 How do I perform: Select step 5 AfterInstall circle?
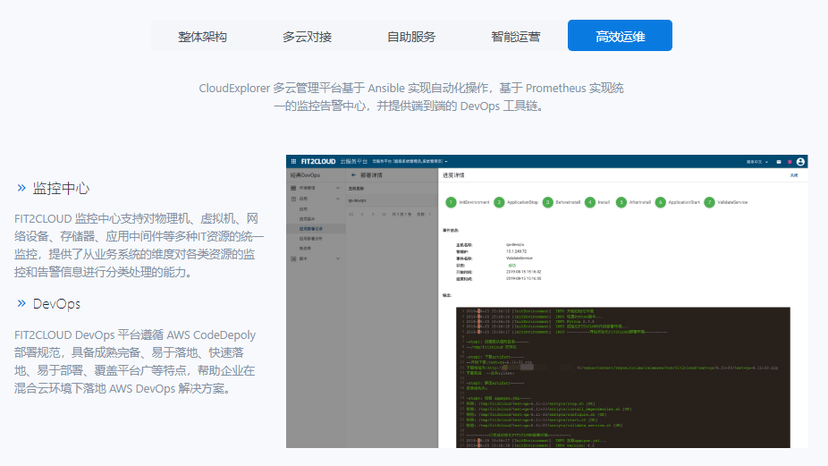(x=622, y=202)
